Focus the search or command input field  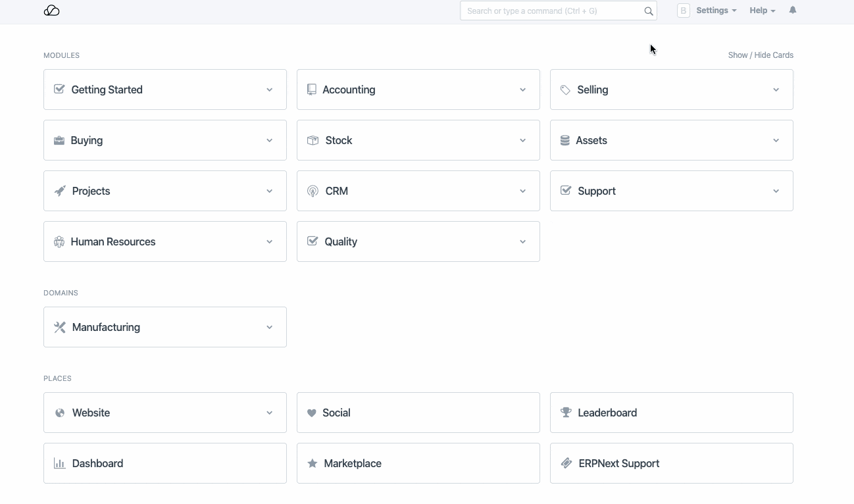(x=553, y=11)
